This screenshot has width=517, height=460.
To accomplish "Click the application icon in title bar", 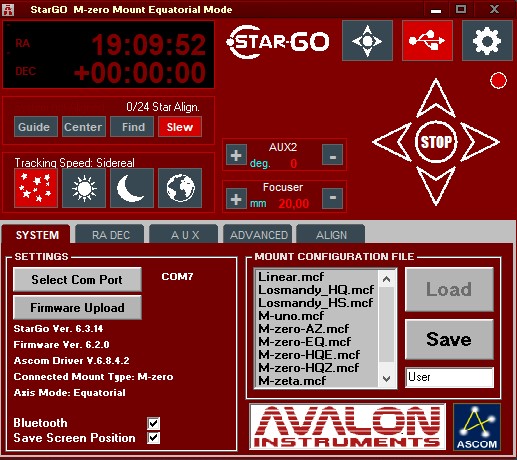I will pyautogui.click(x=8, y=10).
